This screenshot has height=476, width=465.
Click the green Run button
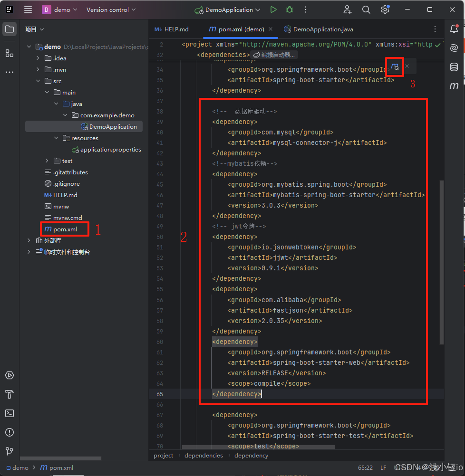[273, 10]
